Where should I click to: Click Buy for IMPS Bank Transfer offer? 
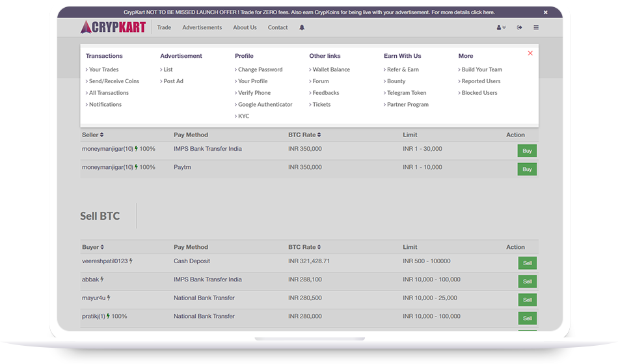[x=527, y=151]
